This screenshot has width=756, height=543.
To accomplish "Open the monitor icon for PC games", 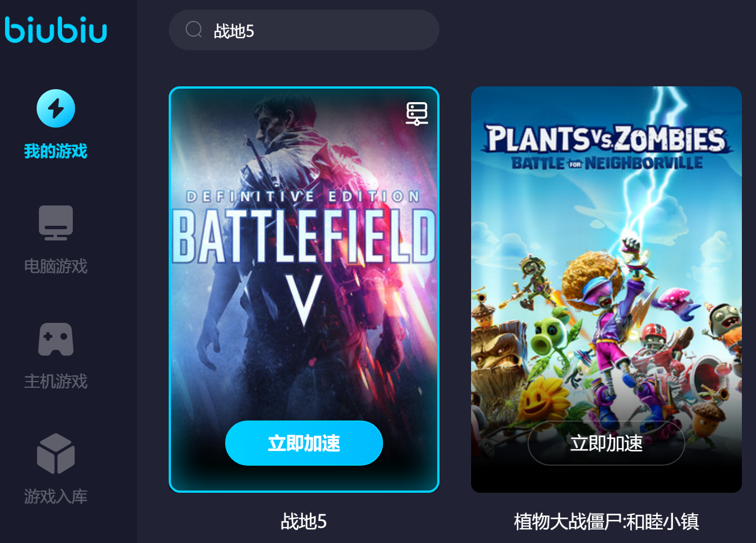I will coord(56,222).
